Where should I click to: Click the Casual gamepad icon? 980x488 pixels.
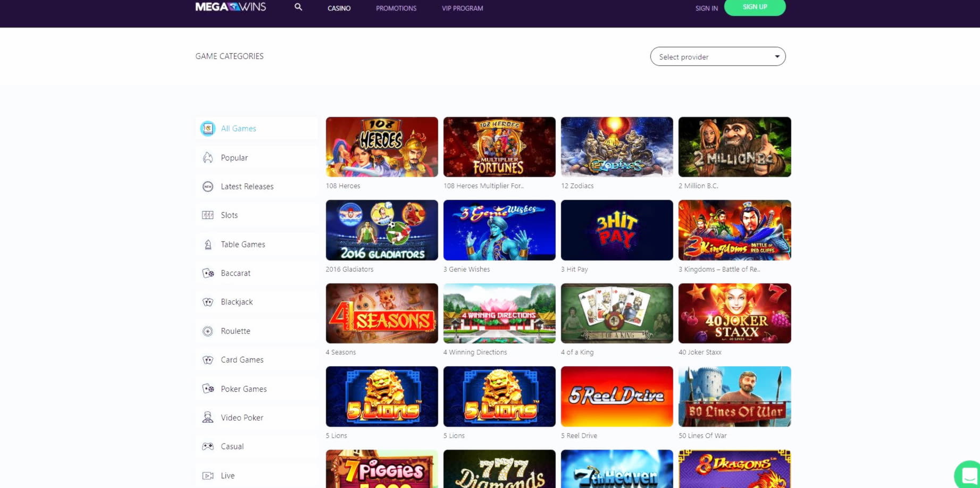208,447
